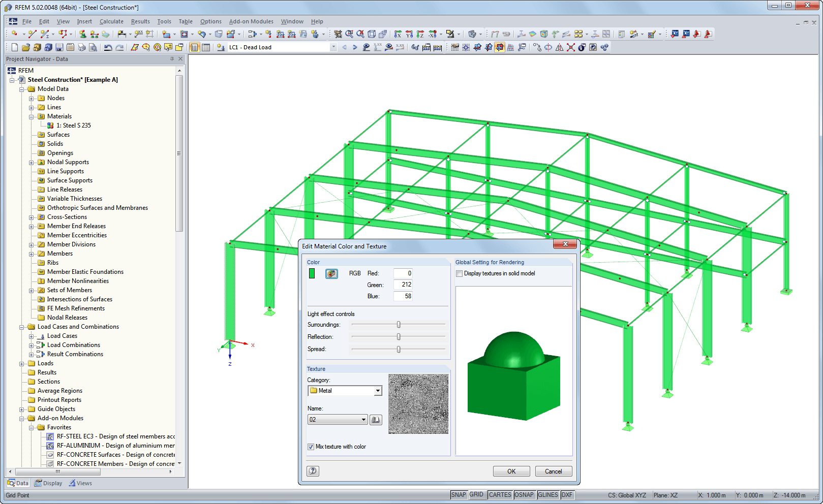The height and width of the screenshot is (504, 823).
Task: Switch to the Display navigator tab
Action: click(48, 483)
